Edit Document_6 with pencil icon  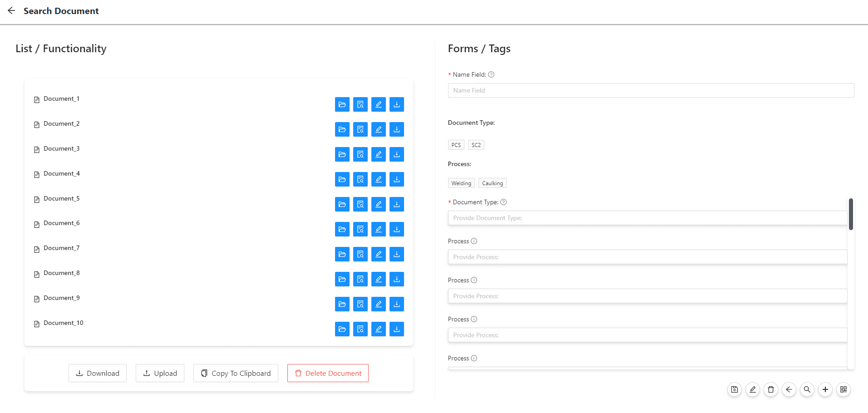pyautogui.click(x=379, y=229)
